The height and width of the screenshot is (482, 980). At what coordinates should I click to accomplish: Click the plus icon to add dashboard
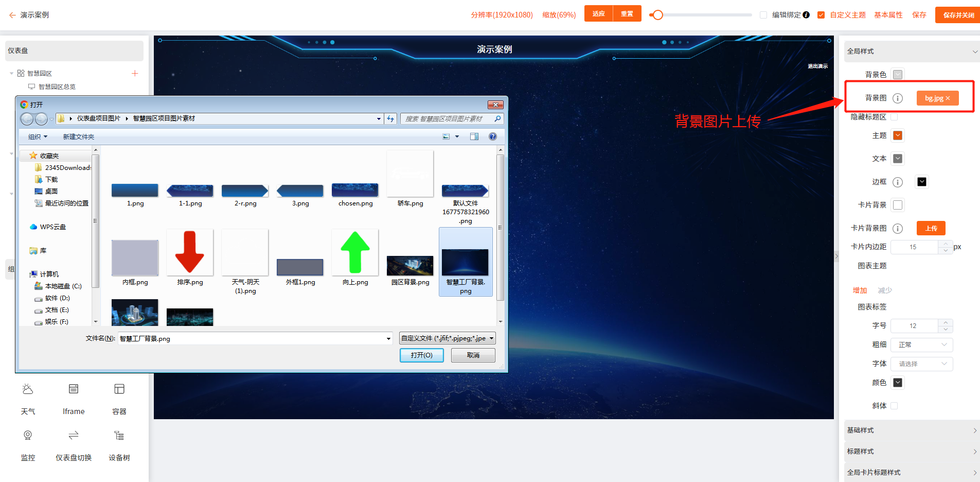point(135,73)
